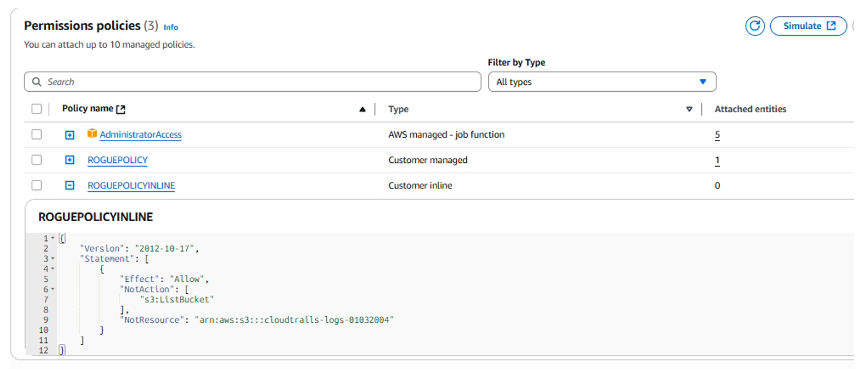This screenshot has width=868, height=369.
Task: Open the ROGUEPOLICYINLINE policy link
Action: click(x=131, y=186)
